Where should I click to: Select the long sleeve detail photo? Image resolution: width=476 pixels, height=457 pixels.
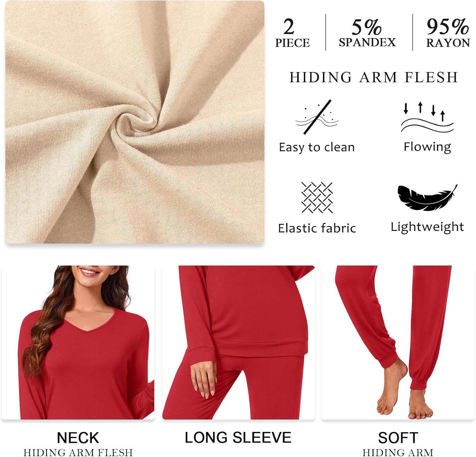pos(238,342)
